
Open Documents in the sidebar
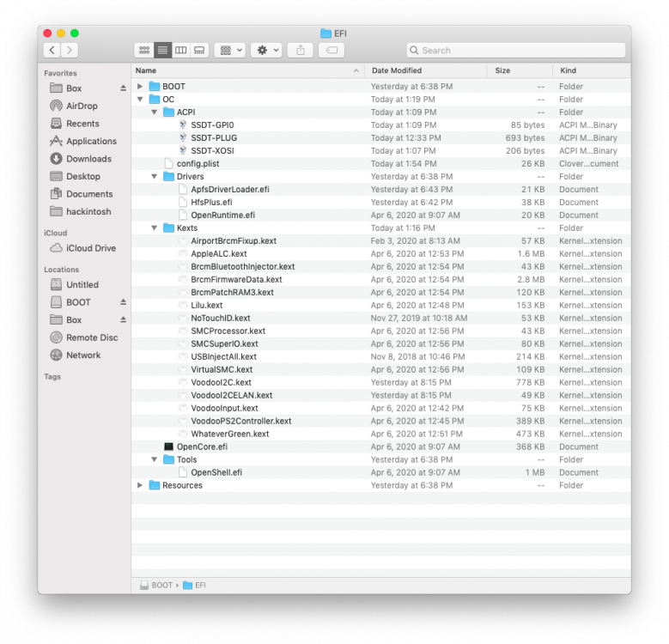(x=89, y=194)
